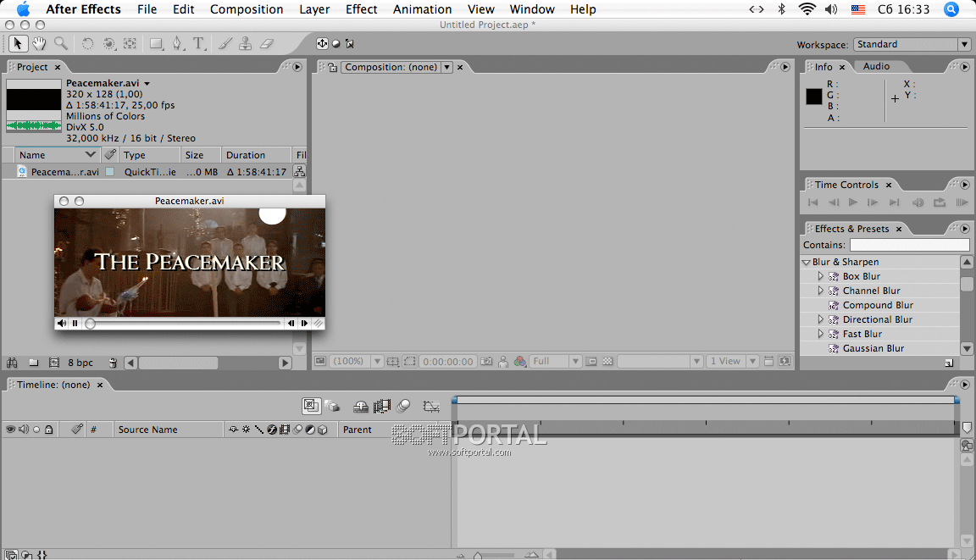Select the Pen tool
This screenshot has height=560, width=976.
click(178, 43)
